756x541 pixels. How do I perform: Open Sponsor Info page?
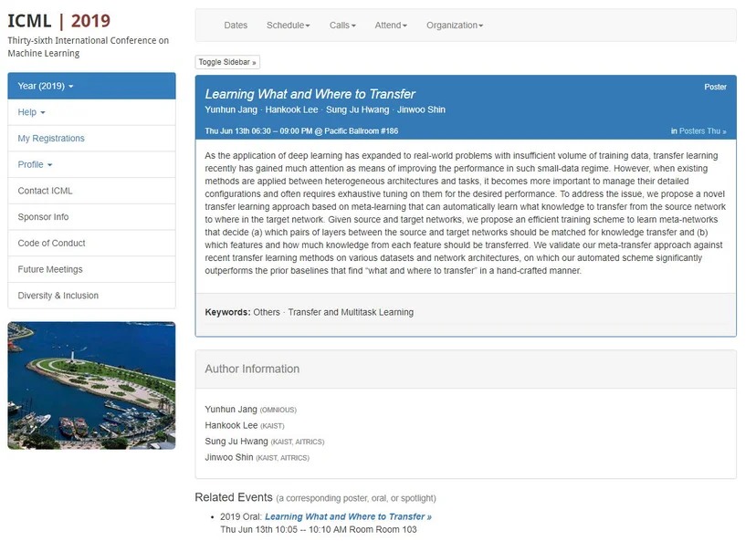tap(91, 217)
